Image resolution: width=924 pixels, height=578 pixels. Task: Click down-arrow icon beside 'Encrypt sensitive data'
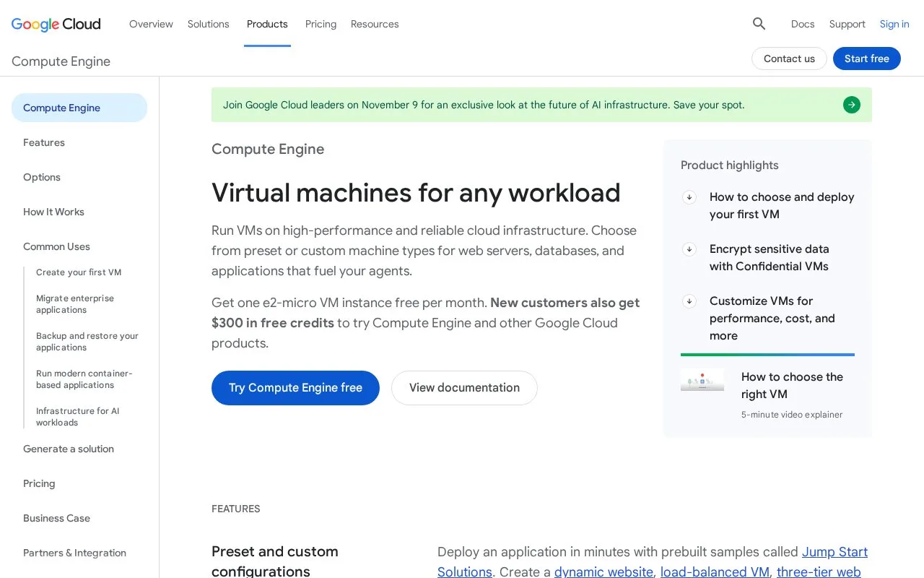[x=689, y=249]
